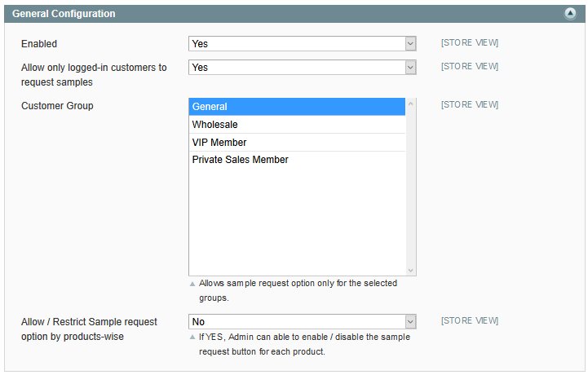Click the Enabled dropdown arrow icon
Screen dimensions: 588x375
[x=411, y=44]
